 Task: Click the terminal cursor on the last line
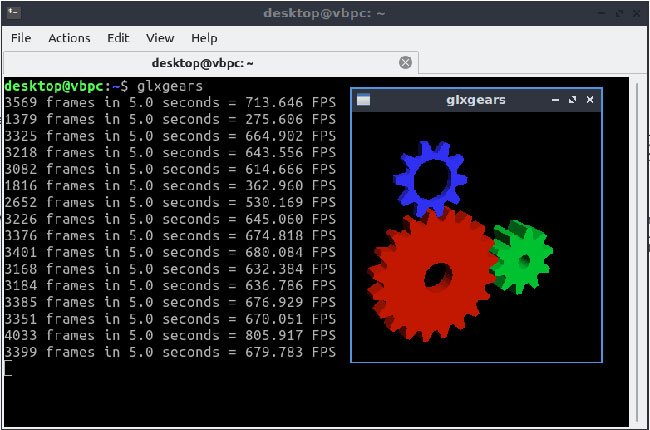8,369
